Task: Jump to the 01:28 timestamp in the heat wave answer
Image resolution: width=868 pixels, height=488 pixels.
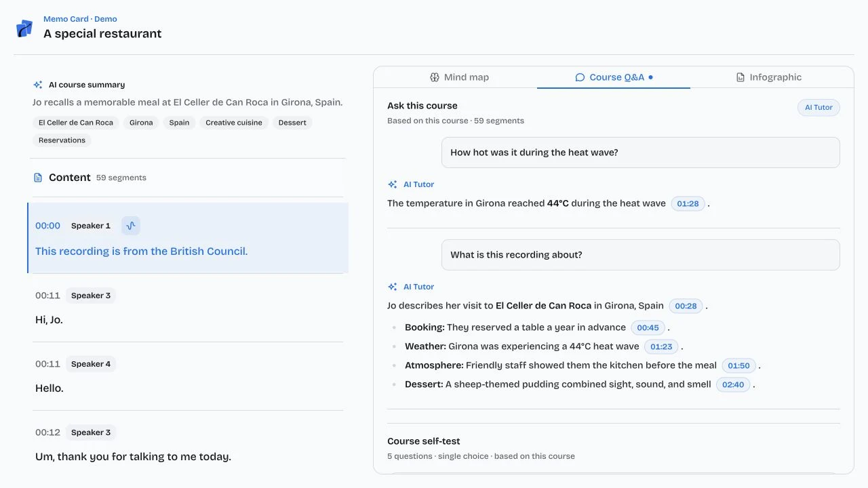Action: pyautogui.click(x=688, y=203)
